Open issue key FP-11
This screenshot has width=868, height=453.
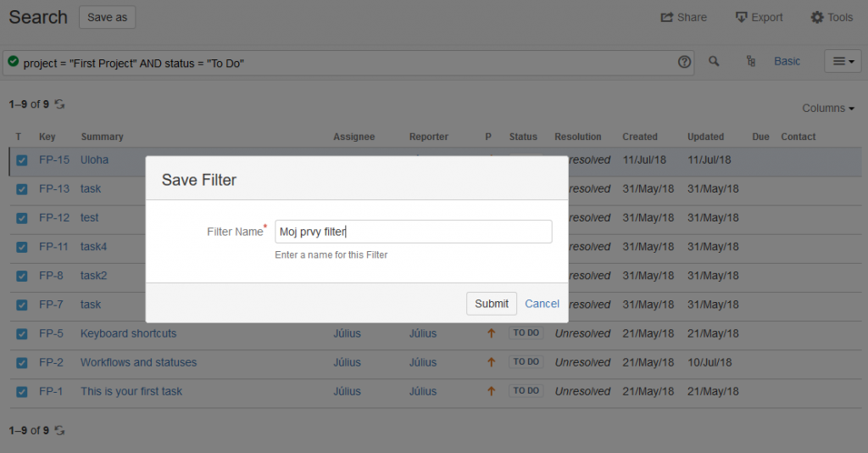pyautogui.click(x=53, y=247)
